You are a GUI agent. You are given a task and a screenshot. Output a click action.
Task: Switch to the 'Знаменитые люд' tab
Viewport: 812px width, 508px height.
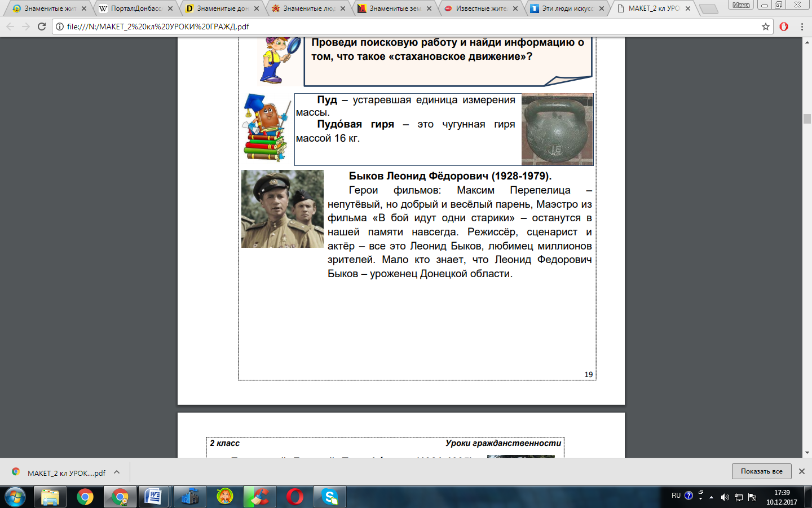(308, 8)
